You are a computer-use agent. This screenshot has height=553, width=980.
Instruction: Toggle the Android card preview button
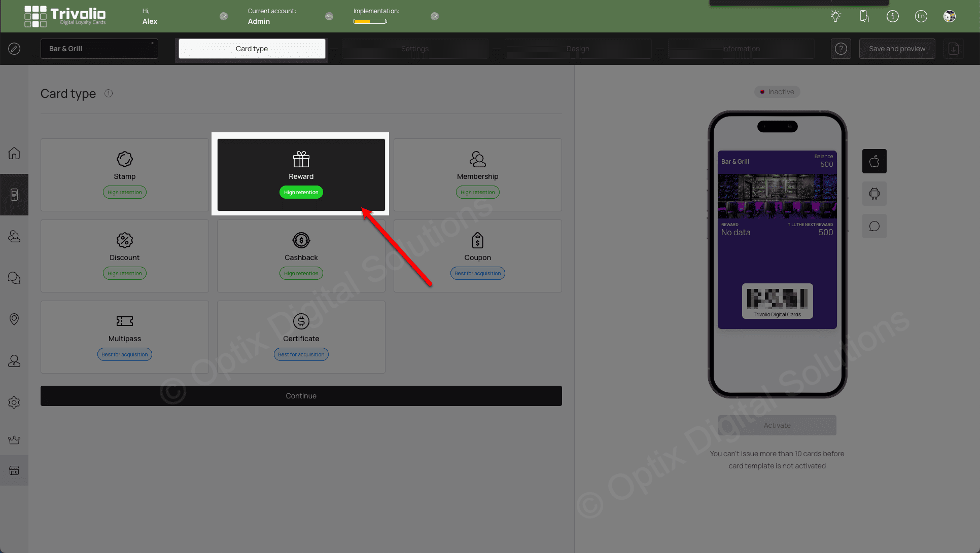click(874, 194)
